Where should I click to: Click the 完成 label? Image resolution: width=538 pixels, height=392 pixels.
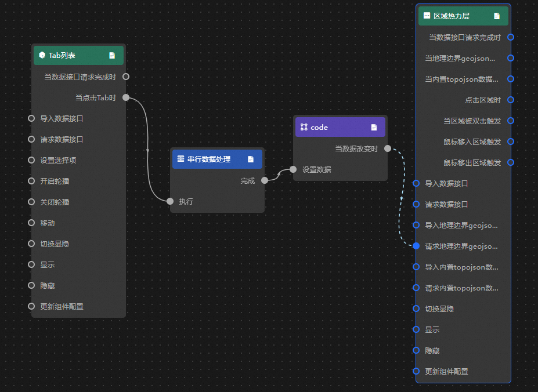tap(248, 181)
